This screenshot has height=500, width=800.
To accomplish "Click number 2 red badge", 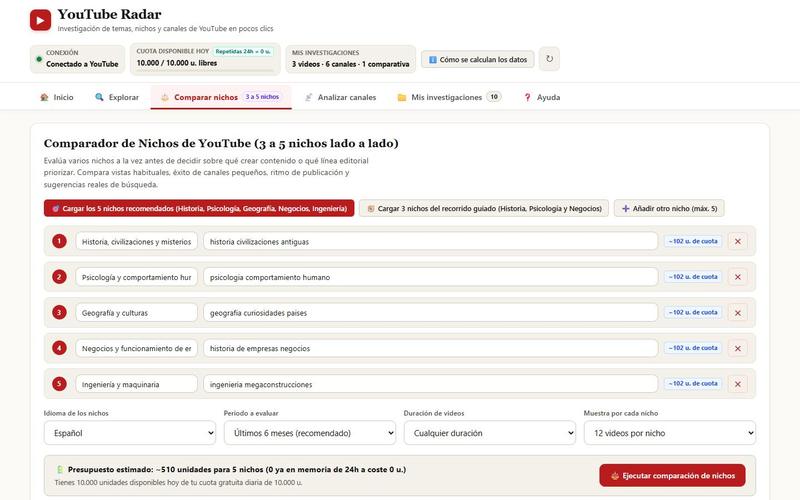I will tap(59, 277).
